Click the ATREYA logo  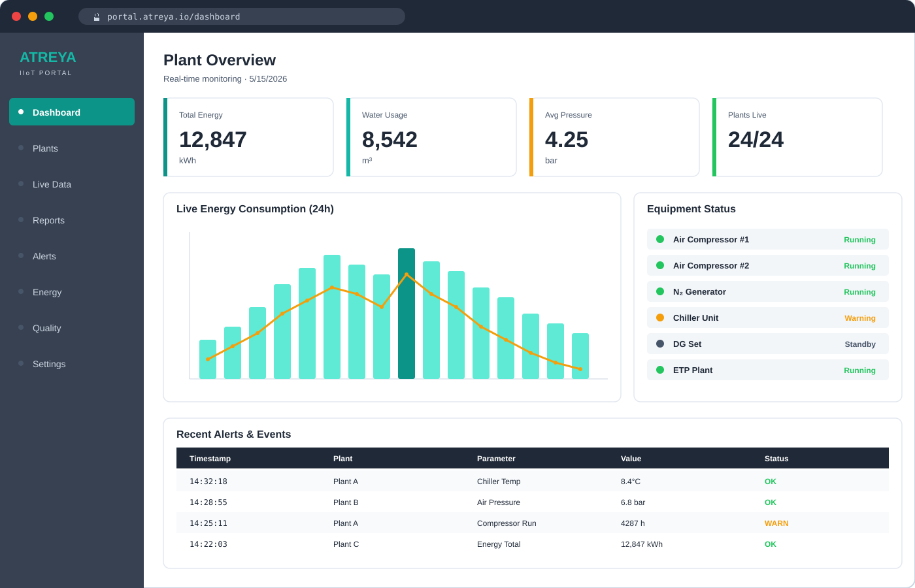click(48, 57)
